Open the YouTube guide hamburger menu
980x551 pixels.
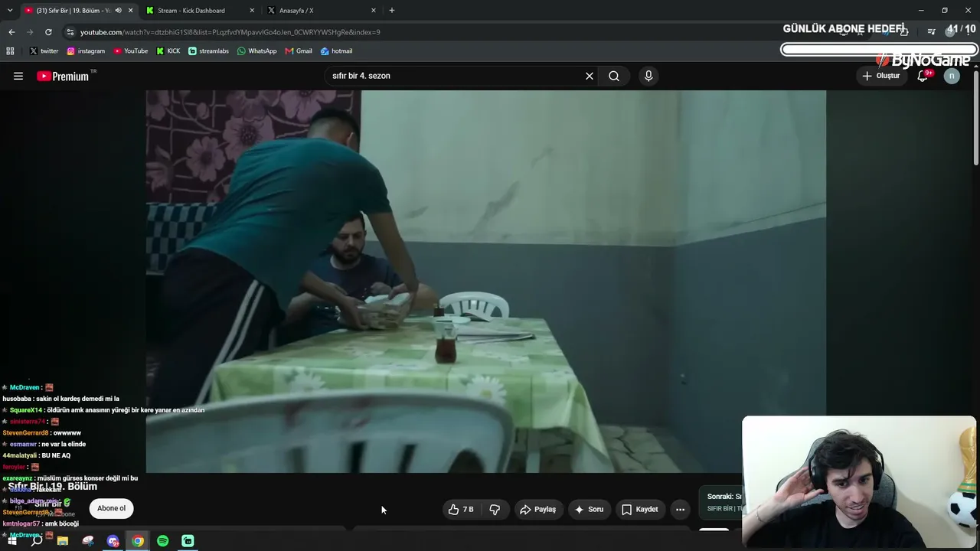click(x=18, y=76)
